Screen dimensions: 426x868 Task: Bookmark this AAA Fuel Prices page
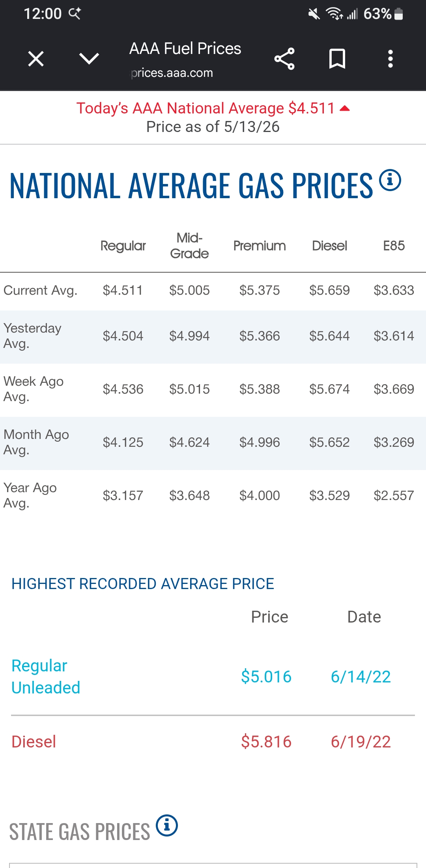coord(337,59)
